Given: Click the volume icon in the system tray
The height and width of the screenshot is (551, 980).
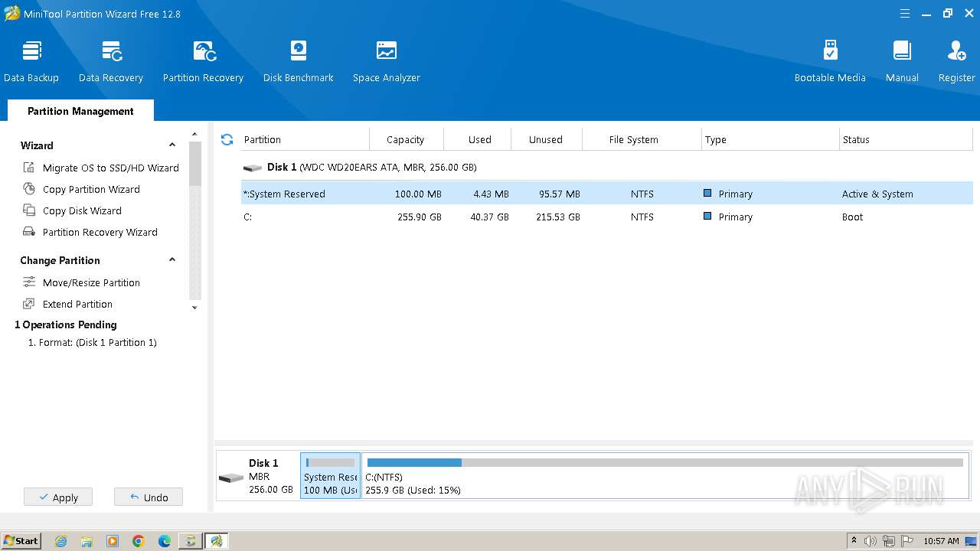Looking at the screenshot, I should [871, 541].
